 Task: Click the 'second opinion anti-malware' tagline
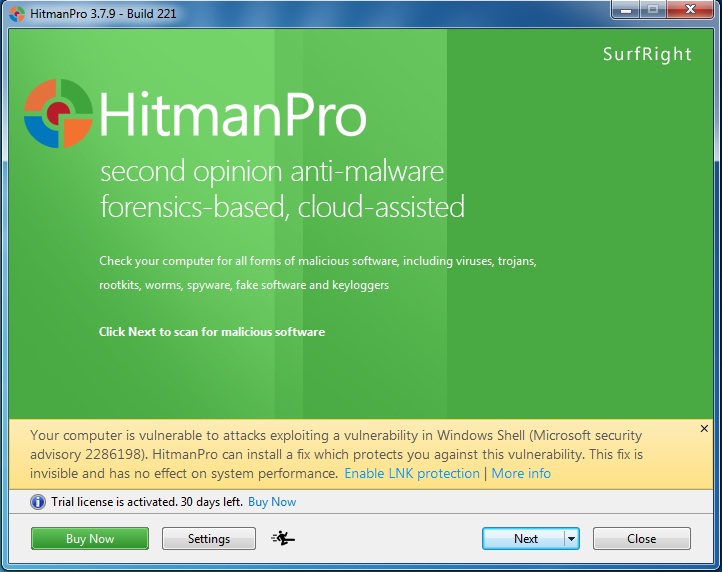[x=272, y=173]
